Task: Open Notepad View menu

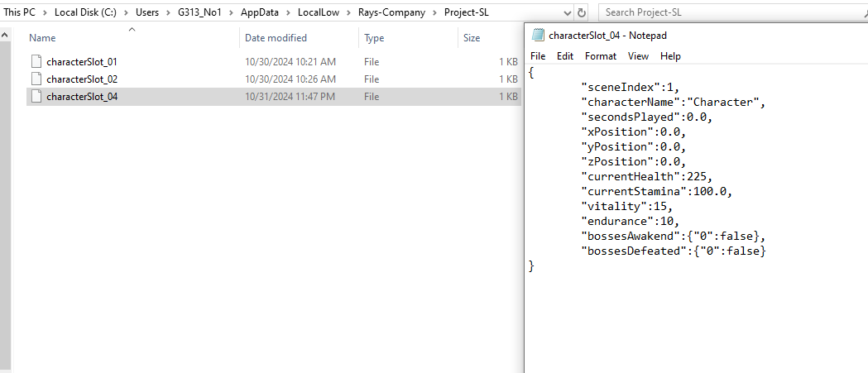Action: [638, 56]
